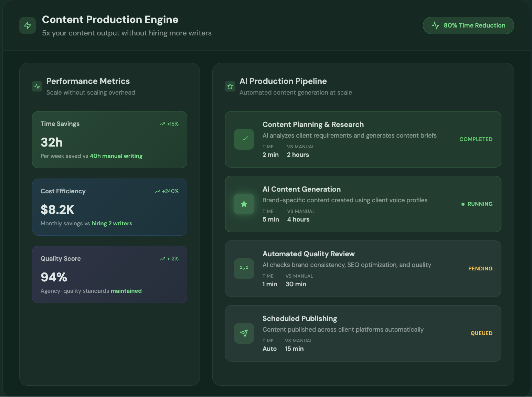This screenshot has width=532, height=397.
Task: Click the checkmark icon for Content Planning & Research
Action: 244,139
